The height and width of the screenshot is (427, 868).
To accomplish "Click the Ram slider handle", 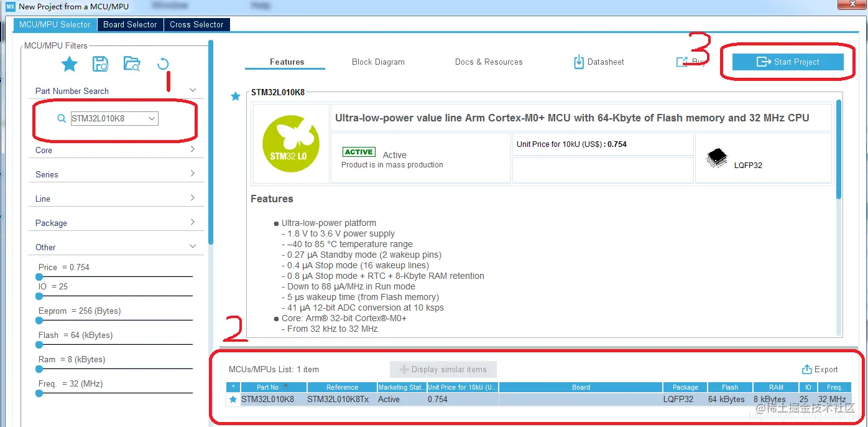I will (39, 369).
